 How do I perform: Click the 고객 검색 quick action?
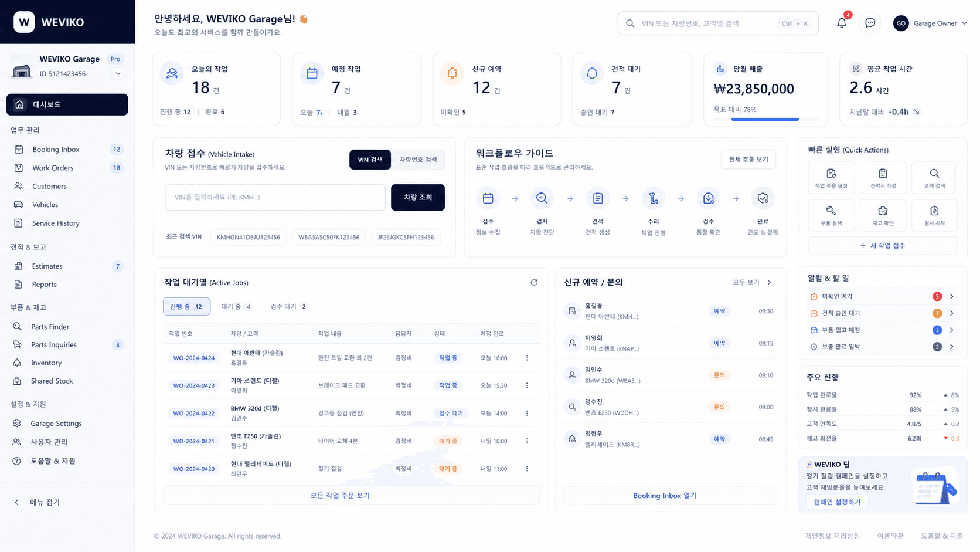click(x=934, y=178)
